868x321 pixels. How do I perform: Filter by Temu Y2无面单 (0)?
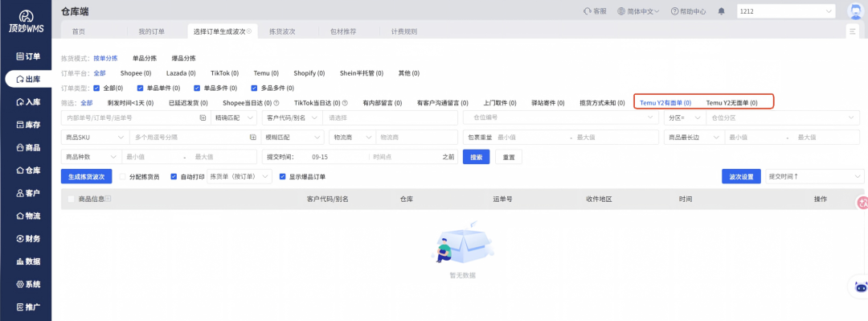pos(732,102)
